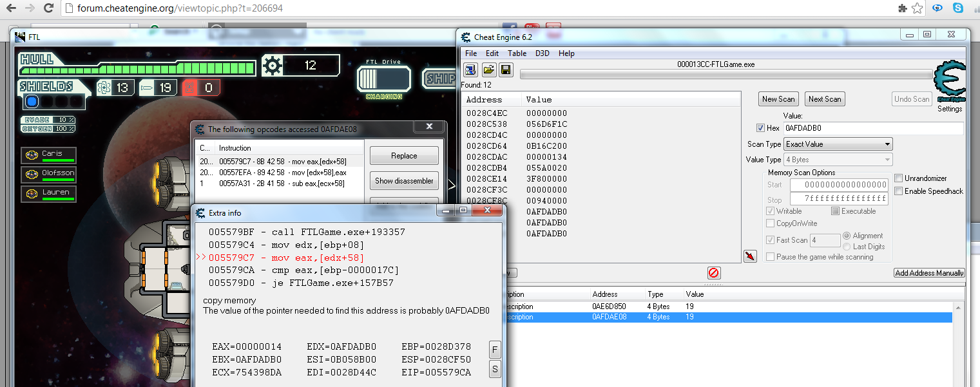Open the Table menu
This screenshot has width=980, height=387.
pos(517,53)
